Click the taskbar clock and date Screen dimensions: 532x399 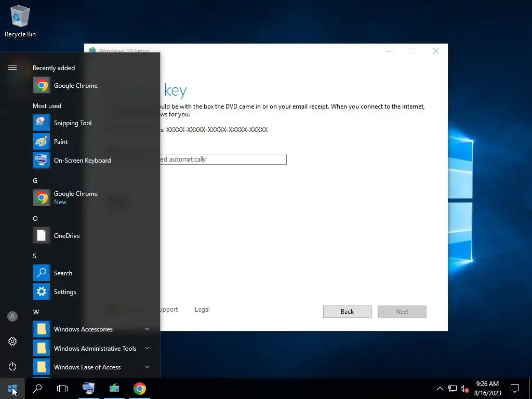pos(487,389)
